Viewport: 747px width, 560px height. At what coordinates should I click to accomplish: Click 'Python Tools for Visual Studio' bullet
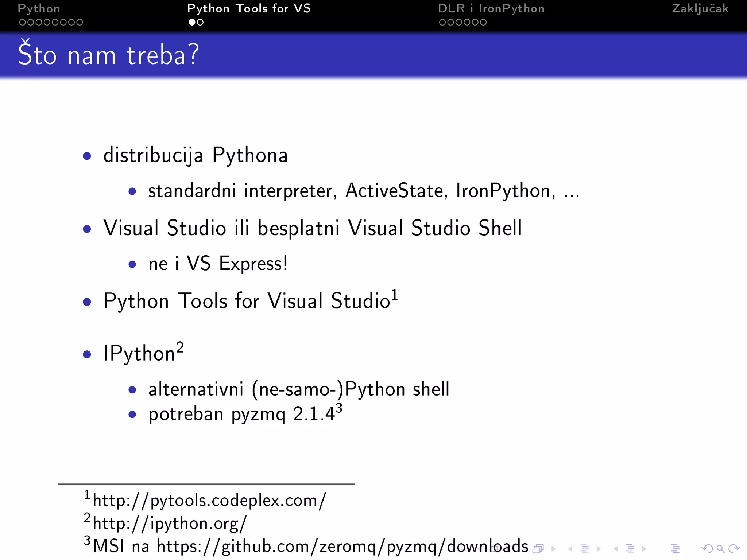coord(247,301)
